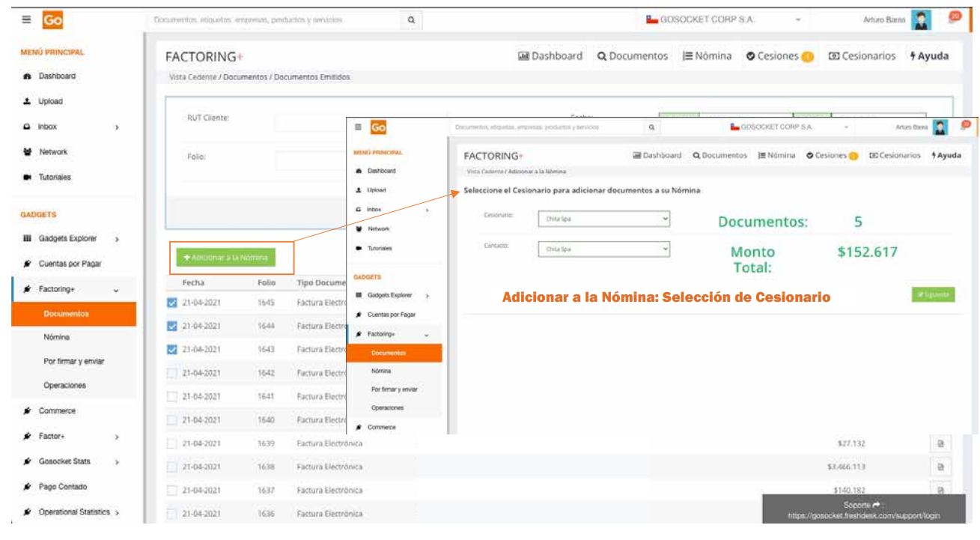Expand Factor+ chevron in background sidebar

(x=117, y=436)
